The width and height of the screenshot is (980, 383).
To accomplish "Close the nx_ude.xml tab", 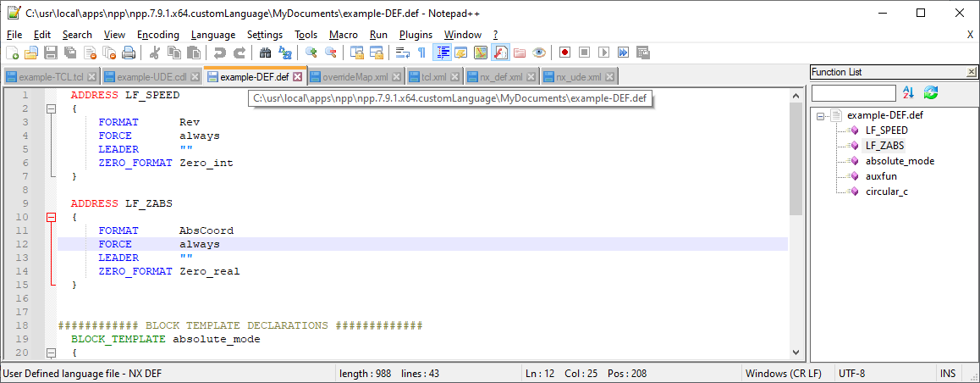I will click(609, 78).
